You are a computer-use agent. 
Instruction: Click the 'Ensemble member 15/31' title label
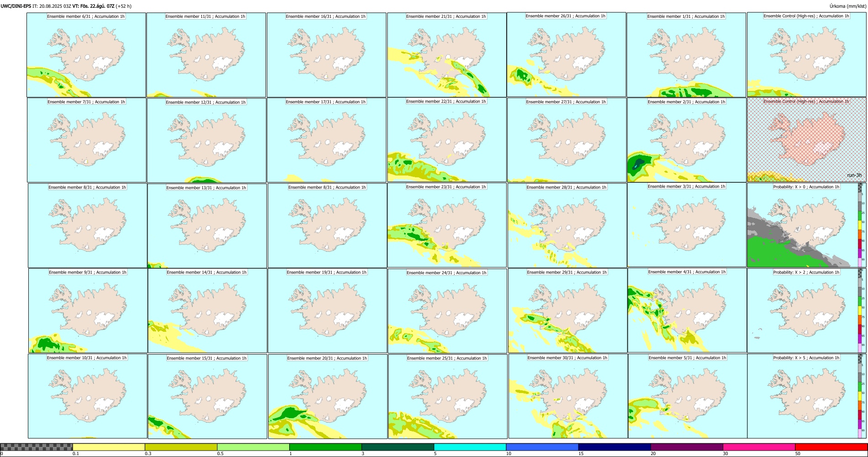click(206, 358)
